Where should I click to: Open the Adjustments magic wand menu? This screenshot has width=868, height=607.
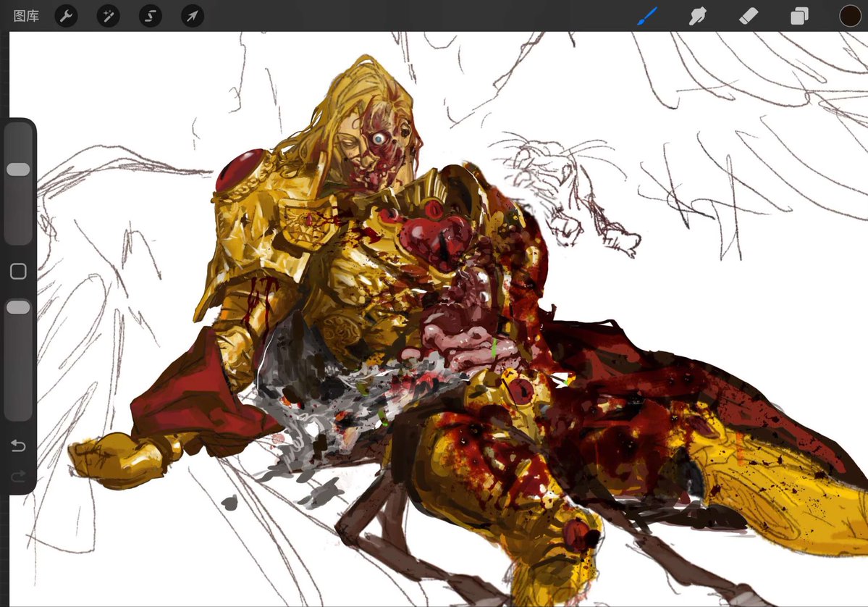coord(109,16)
